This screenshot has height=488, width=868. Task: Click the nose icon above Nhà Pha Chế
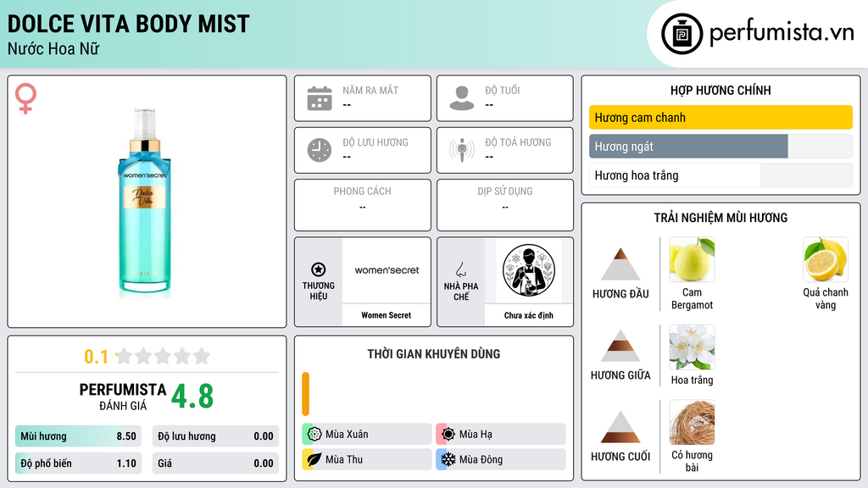point(460,269)
